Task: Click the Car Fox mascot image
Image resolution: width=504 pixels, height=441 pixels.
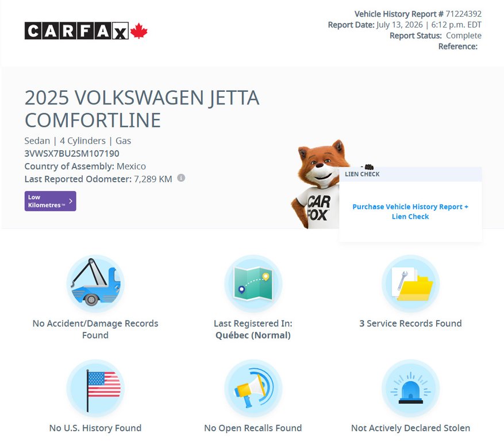Action: [318, 184]
